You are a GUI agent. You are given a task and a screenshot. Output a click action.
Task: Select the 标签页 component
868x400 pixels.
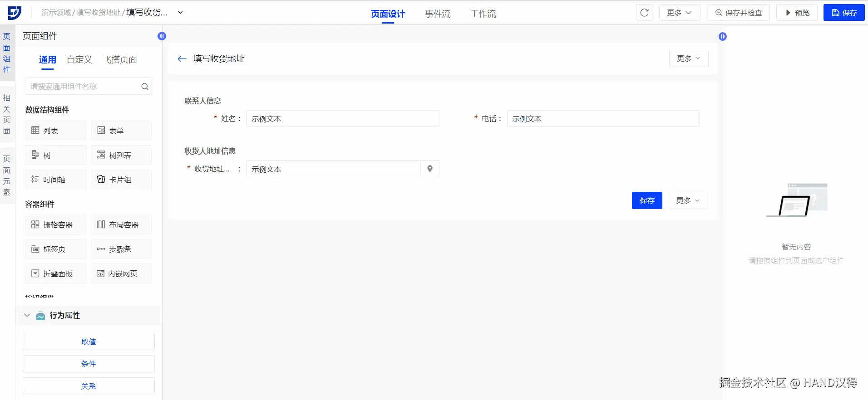55,249
